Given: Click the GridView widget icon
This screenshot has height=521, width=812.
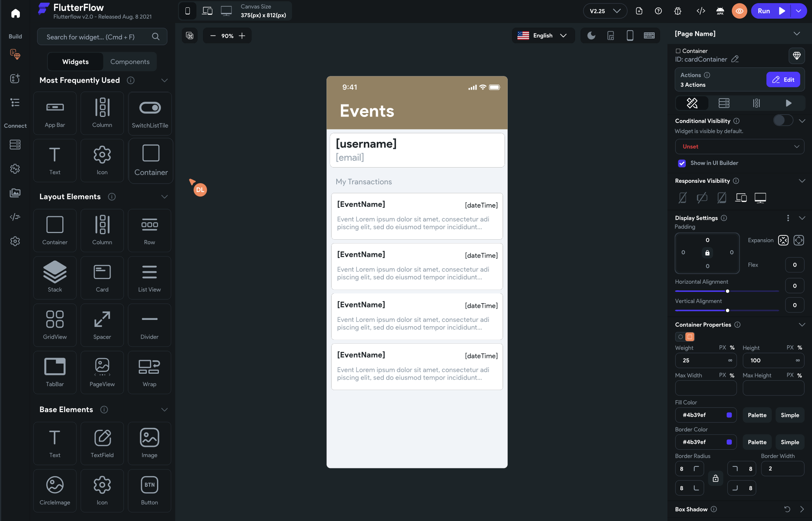Looking at the screenshot, I should click(x=55, y=324).
